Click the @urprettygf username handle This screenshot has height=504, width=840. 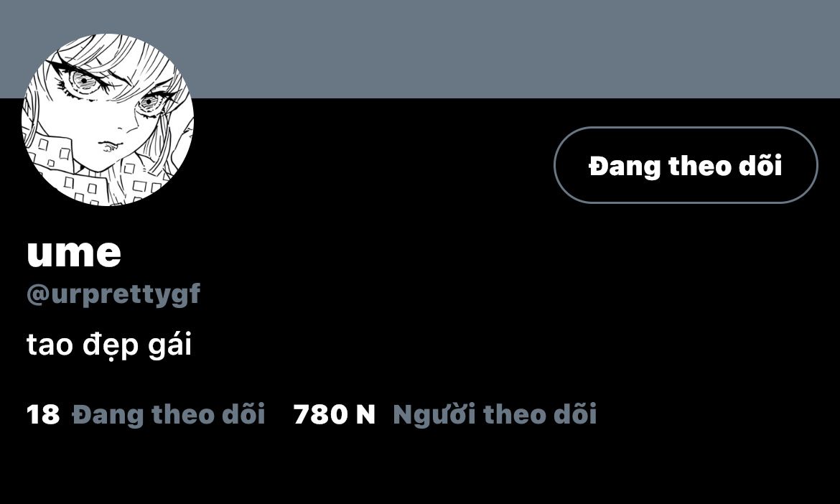113,294
